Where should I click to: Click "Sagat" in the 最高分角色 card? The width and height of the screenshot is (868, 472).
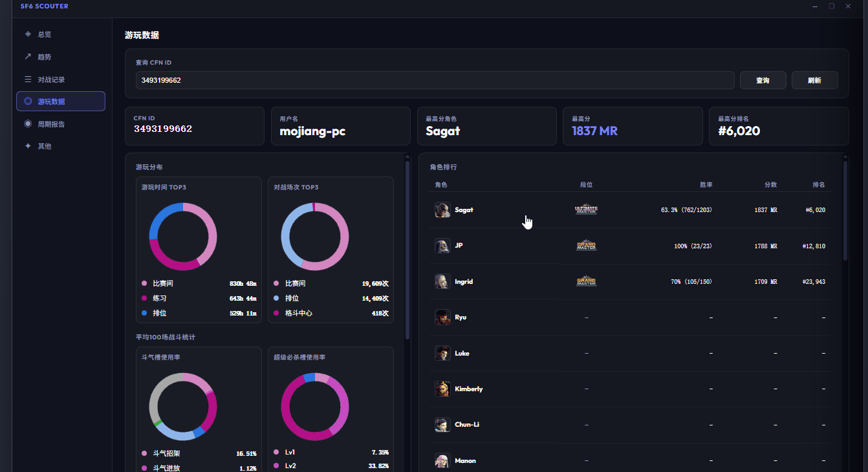[443, 131]
